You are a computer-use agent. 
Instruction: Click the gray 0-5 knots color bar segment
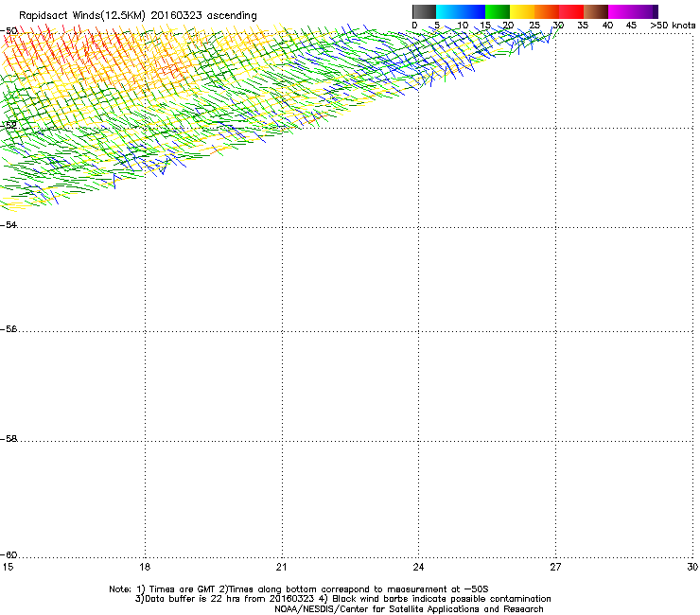[x=424, y=11]
